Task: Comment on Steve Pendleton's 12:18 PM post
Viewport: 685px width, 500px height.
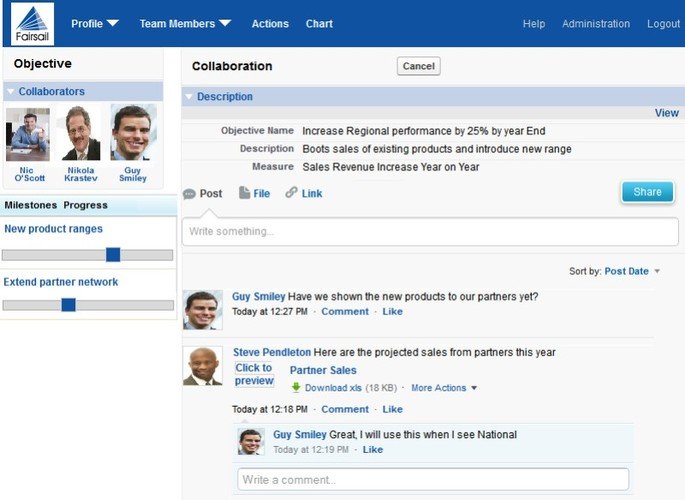Action: [x=345, y=409]
